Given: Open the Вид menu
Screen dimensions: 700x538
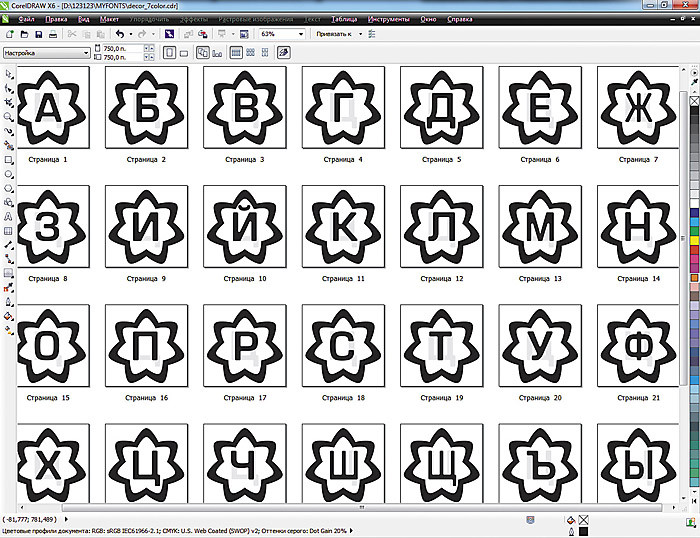Looking at the screenshot, I should tap(84, 19).
